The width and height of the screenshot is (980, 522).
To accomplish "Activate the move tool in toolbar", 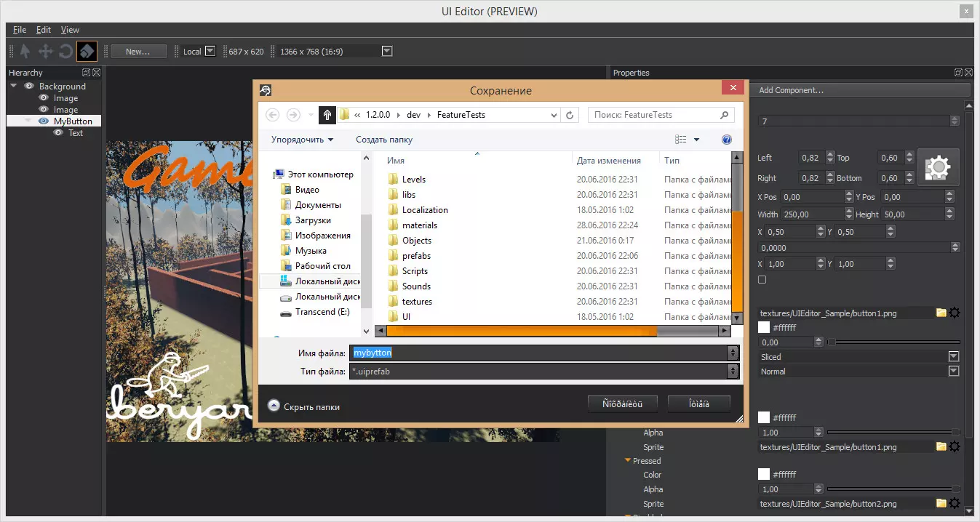I will pyautogui.click(x=45, y=51).
